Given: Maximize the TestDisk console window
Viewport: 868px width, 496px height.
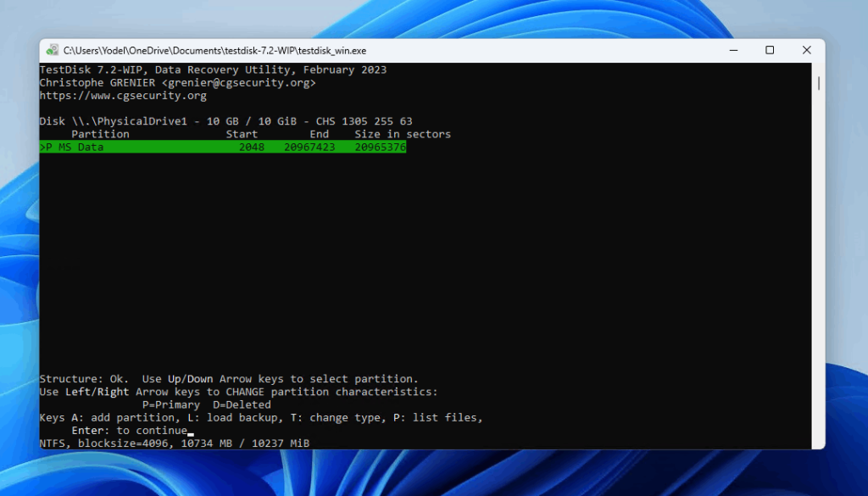Looking at the screenshot, I should [770, 51].
